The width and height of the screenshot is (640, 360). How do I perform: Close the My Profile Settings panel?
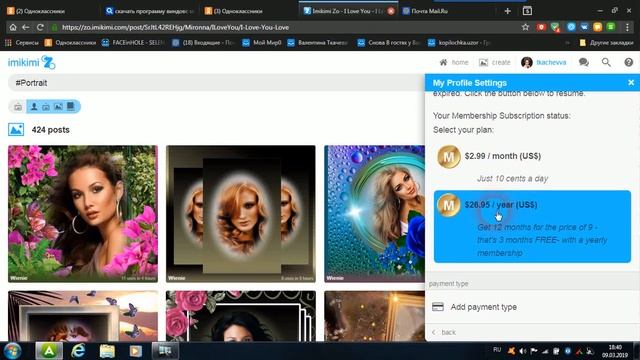click(x=631, y=82)
